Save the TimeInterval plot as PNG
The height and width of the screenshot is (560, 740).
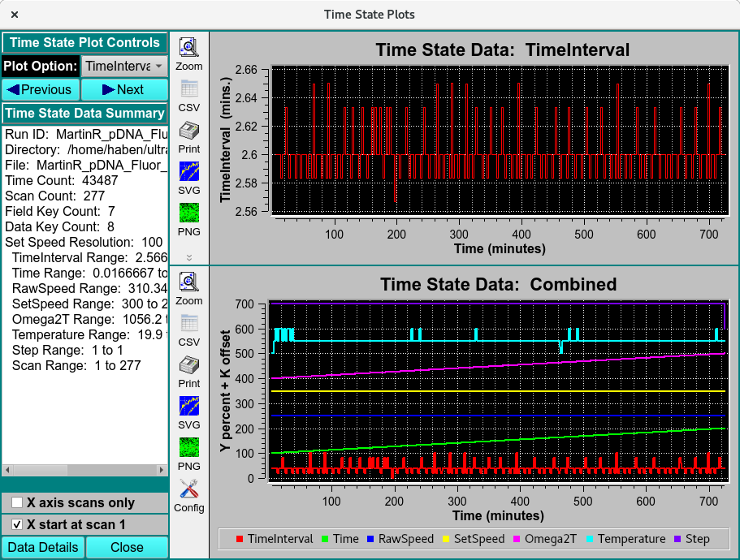point(188,212)
